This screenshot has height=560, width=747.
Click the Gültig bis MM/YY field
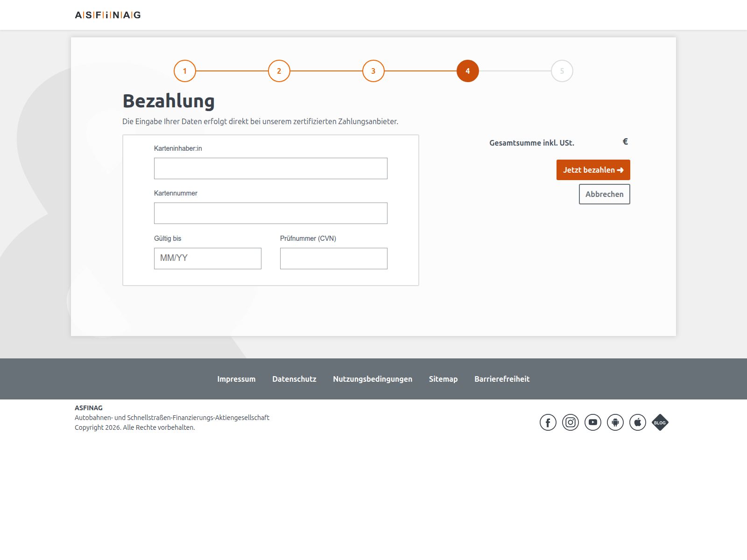point(208,259)
